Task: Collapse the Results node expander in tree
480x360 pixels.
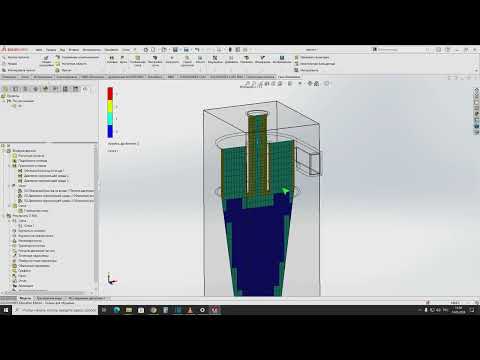Action: point(4,216)
